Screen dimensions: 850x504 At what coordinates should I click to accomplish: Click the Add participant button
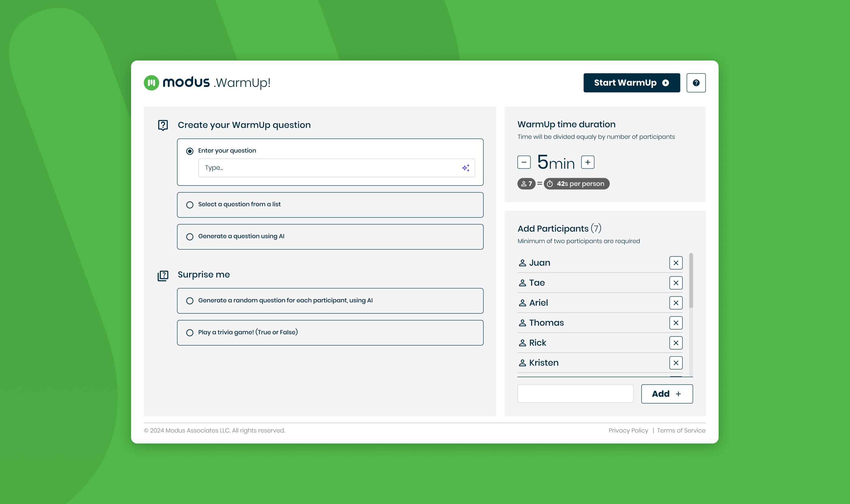(x=667, y=394)
